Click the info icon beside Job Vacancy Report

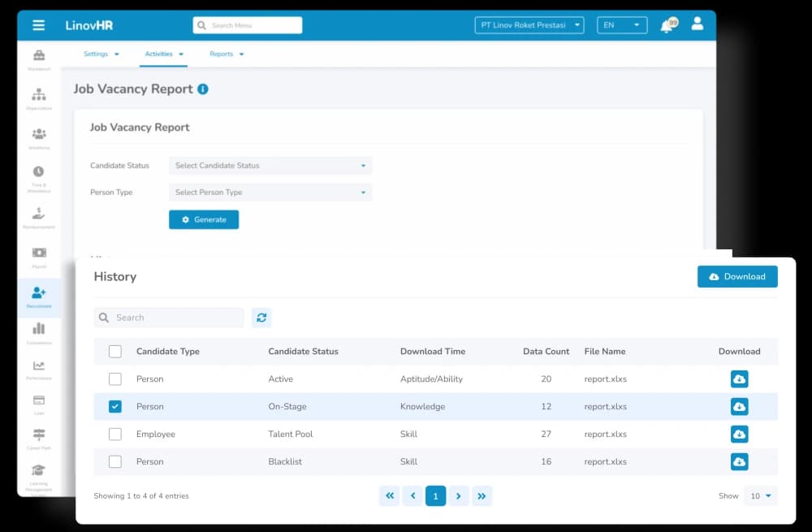click(203, 89)
